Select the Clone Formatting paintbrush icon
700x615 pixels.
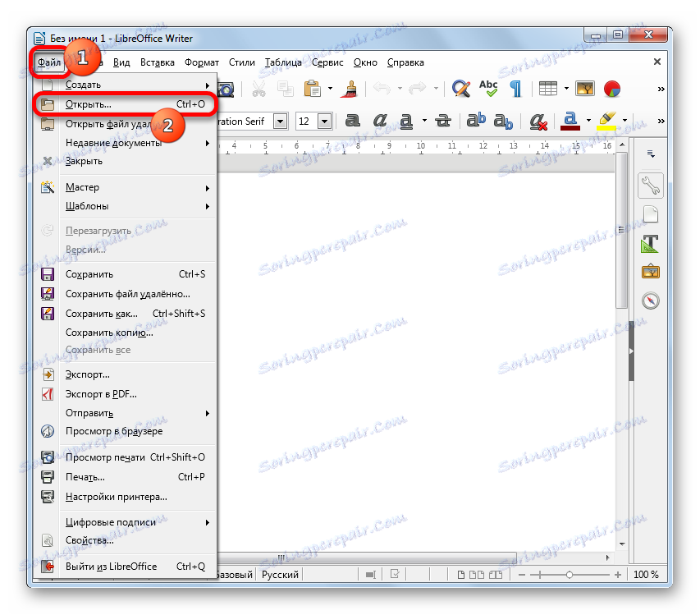coord(351,89)
